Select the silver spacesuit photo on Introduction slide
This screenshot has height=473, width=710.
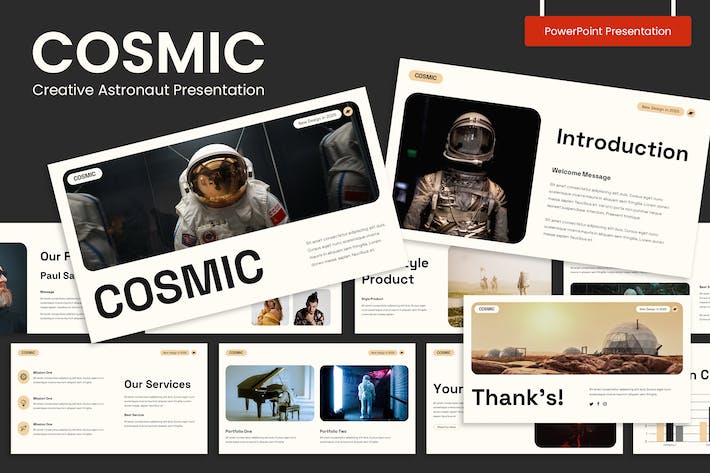coord(466,168)
